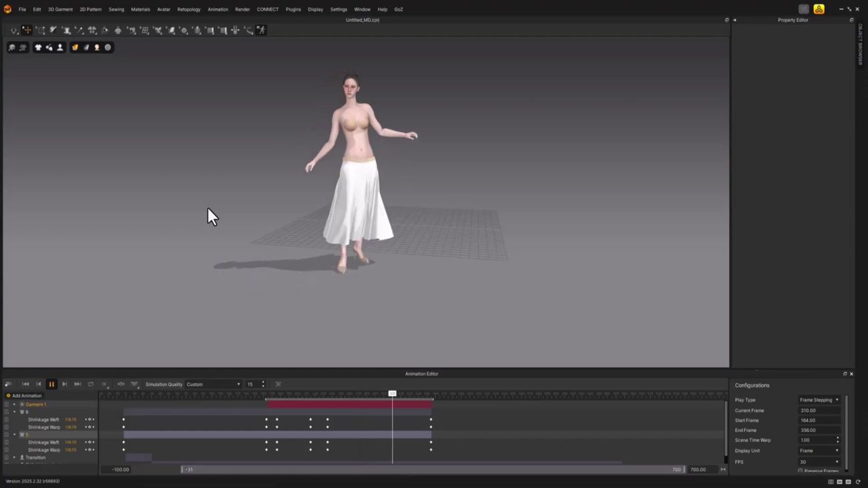The height and width of the screenshot is (488, 868).
Task: Open the Materials menu
Action: click(x=140, y=9)
